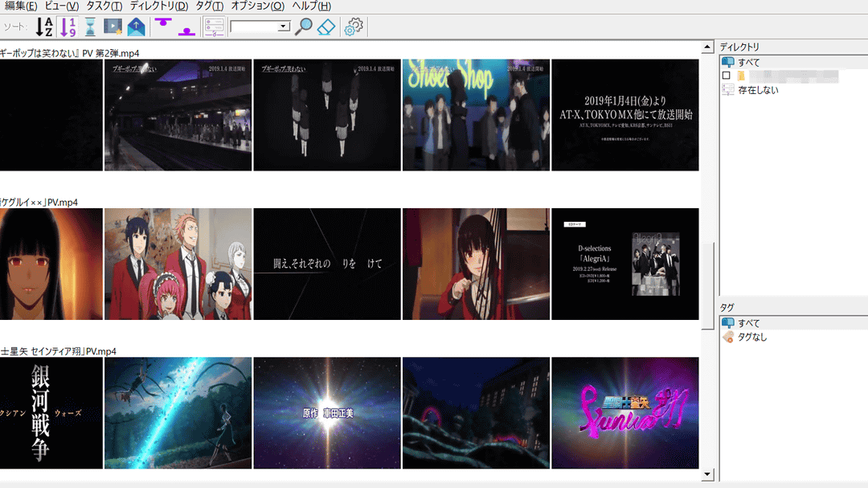Open the toolbar filter combo box dropdown

[283, 27]
